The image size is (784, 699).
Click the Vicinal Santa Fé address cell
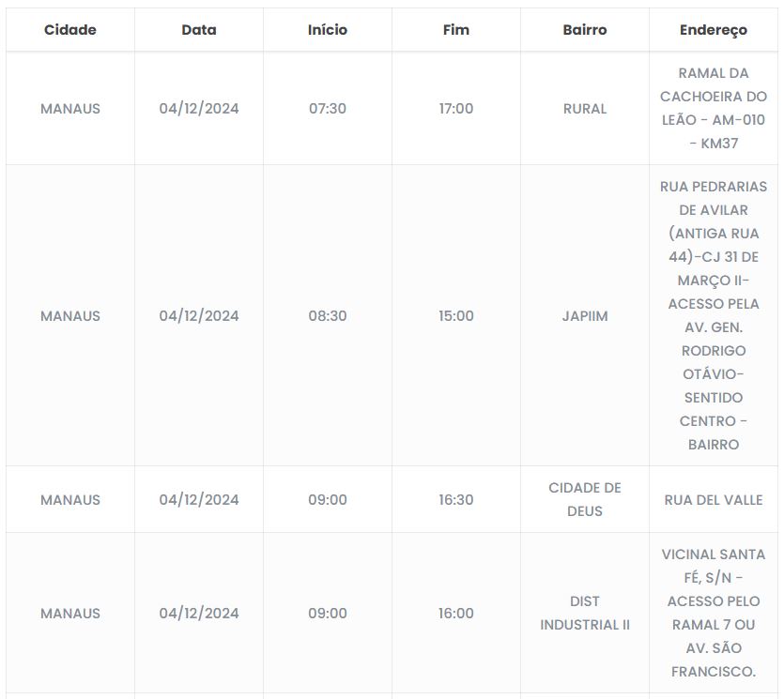[714, 614]
